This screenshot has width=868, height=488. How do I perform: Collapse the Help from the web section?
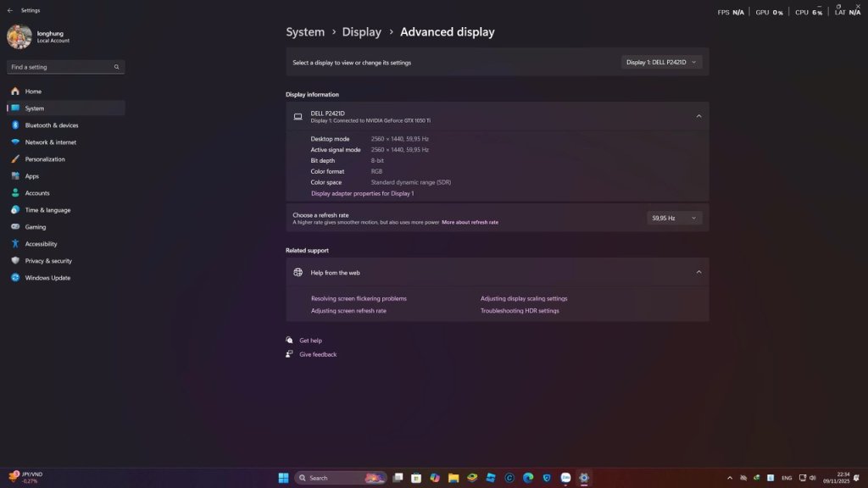coord(698,272)
